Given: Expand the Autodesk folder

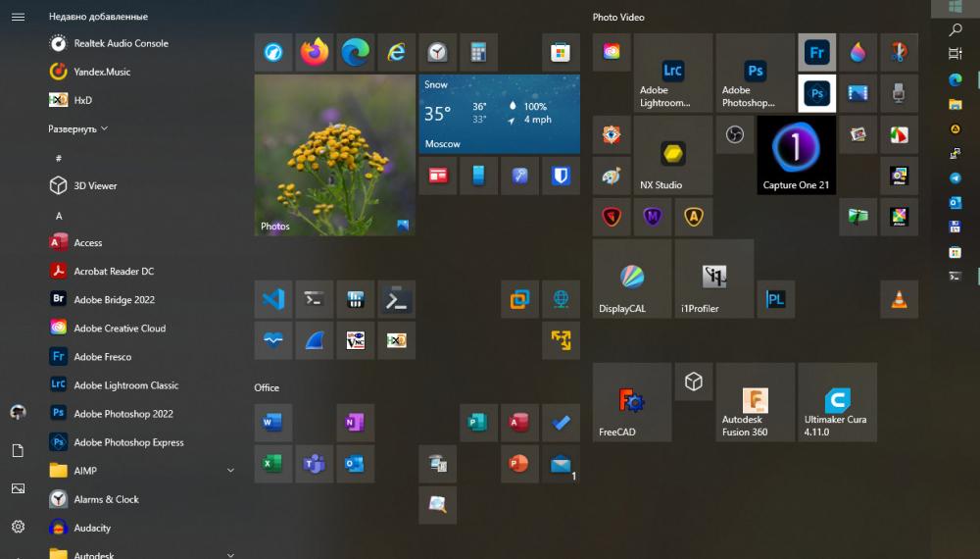Looking at the screenshot, I should coord(144,554).
